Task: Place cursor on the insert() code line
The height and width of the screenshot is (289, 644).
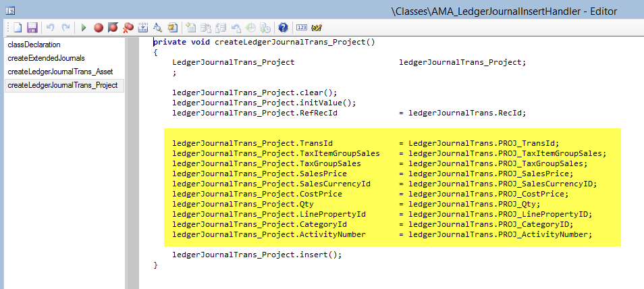Action: (257, 255)
